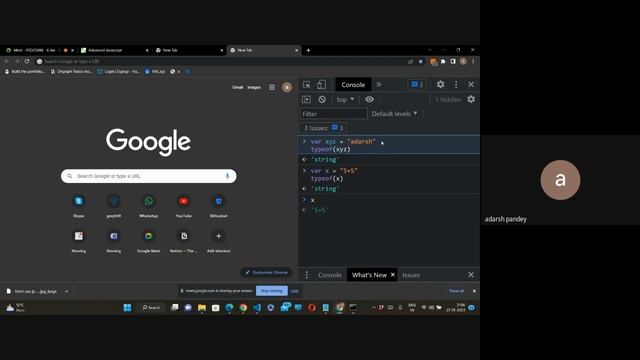The width and height of the screenshot is (640, 360).
Task: Close the What's New tab
Action: tap(393, 275)
